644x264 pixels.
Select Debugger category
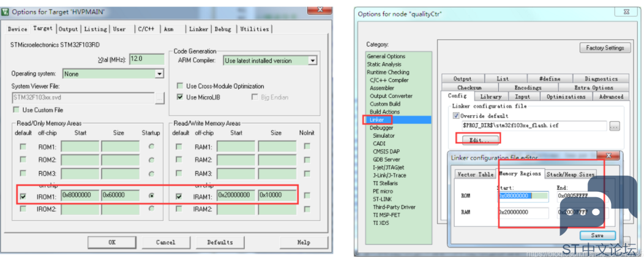pyautogui.click(x=381, y=128)
